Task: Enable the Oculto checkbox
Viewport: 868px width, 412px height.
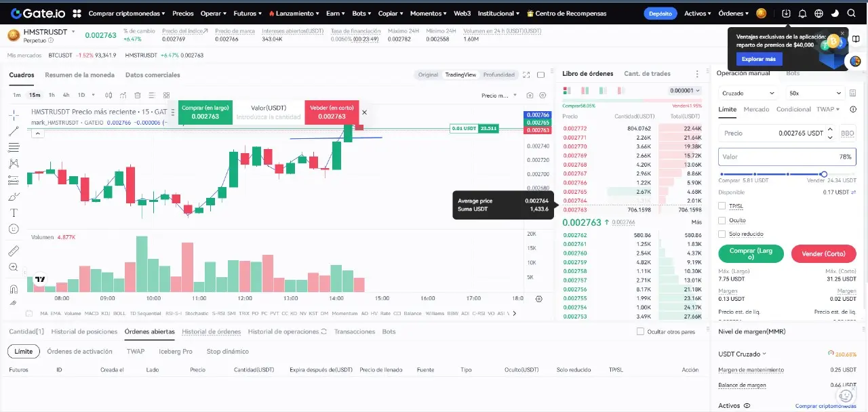Action: pos(722,220)
